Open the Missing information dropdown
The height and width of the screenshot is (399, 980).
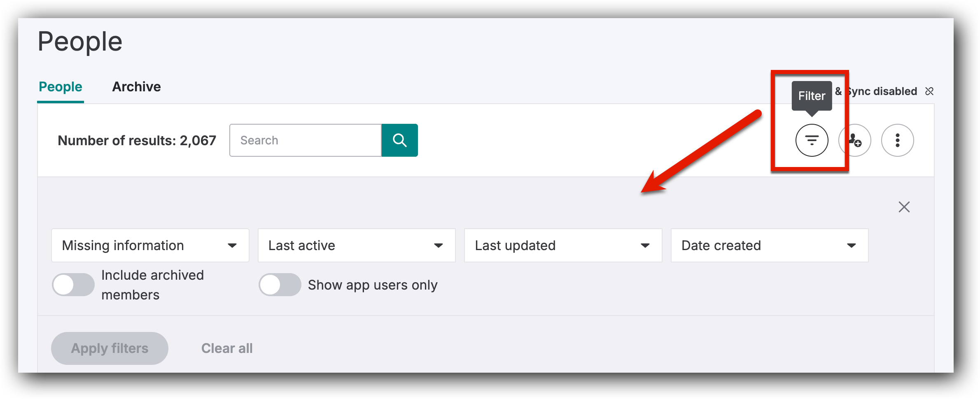click(150, 245)
